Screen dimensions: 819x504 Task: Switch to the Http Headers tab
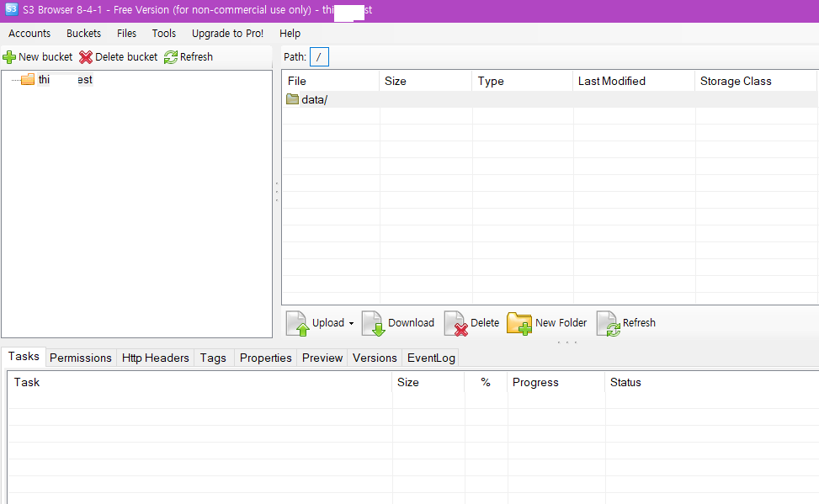(156, 358)
